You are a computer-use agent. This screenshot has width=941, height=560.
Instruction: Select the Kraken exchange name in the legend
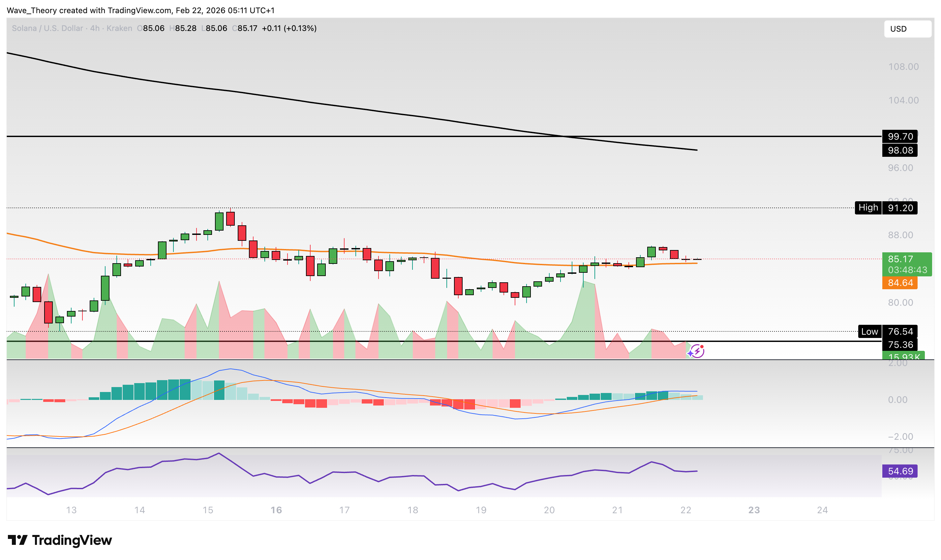tap(119, 28)
